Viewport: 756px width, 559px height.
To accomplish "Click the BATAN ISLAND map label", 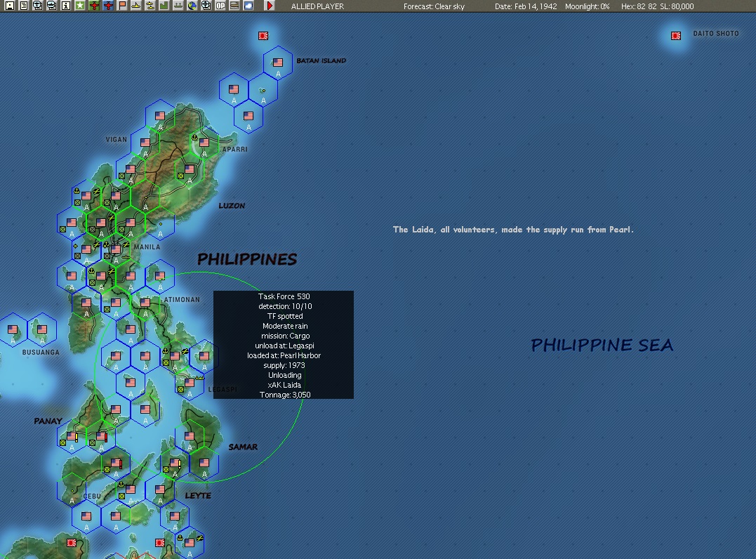I will [321, 61].
